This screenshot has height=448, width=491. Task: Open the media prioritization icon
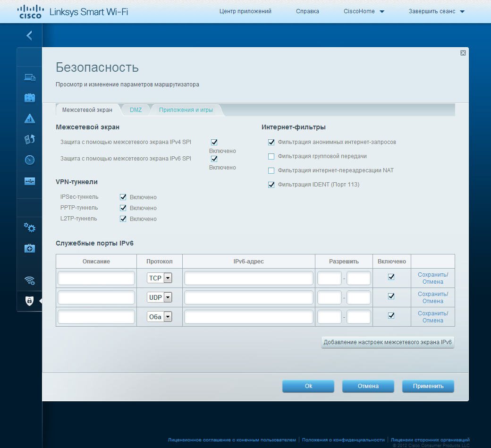[x=30, y=139]
